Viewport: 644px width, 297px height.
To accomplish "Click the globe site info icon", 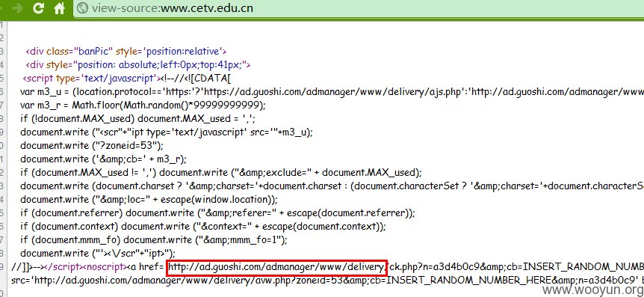I will tap(82, 8).
